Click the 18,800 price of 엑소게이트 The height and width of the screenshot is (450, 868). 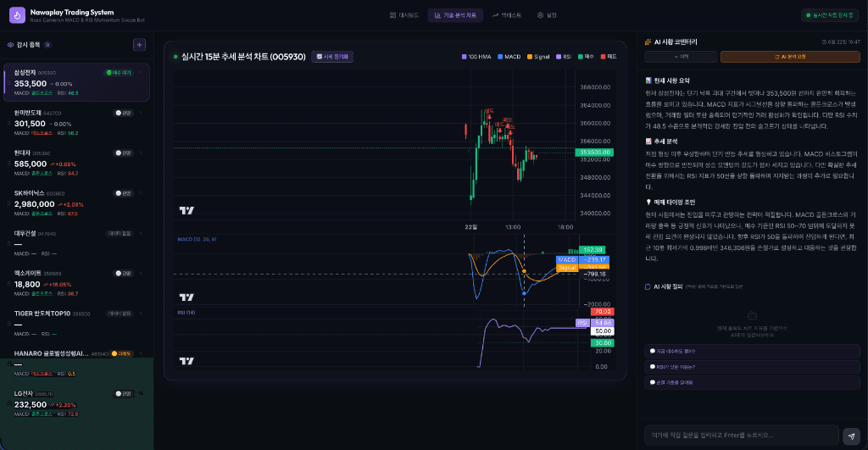coord(27,284)
